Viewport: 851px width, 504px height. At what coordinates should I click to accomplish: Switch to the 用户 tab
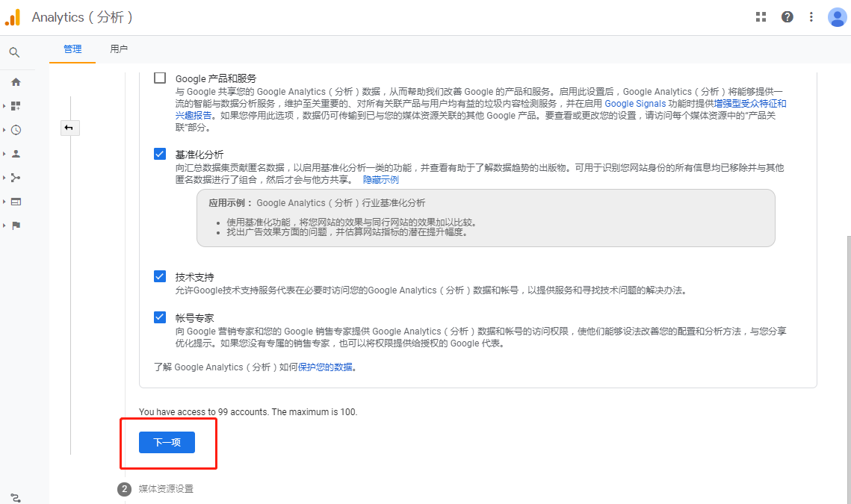pyautogui.click(x=119, y=49)
